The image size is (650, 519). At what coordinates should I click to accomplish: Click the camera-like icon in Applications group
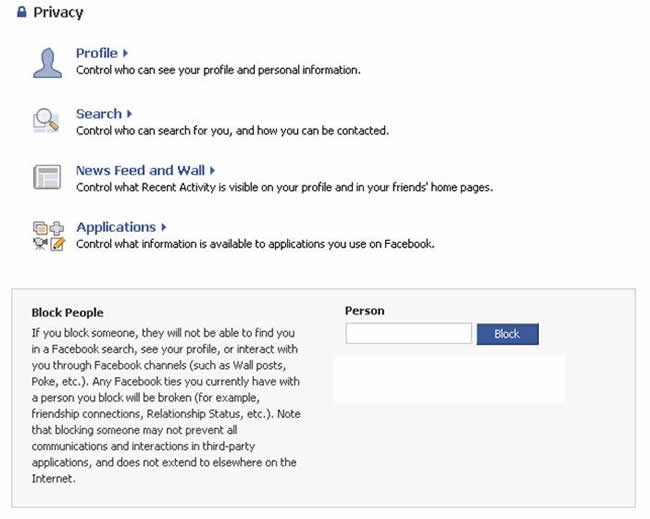tap(40, 244)
